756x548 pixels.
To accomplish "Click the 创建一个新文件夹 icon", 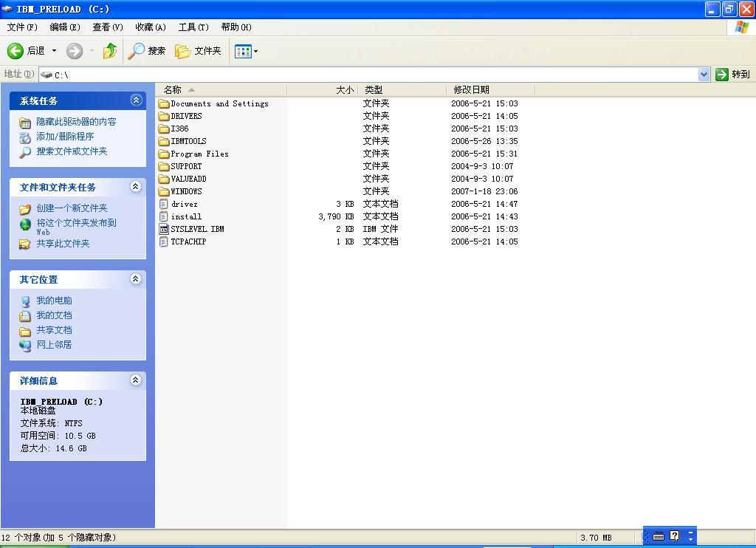I will [x=25, y=209].
